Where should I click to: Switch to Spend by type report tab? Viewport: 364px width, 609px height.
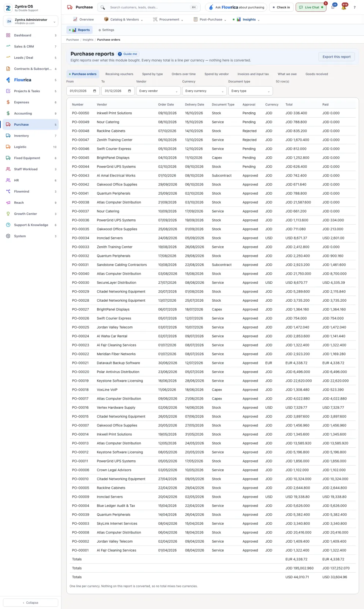click(152, 74)
